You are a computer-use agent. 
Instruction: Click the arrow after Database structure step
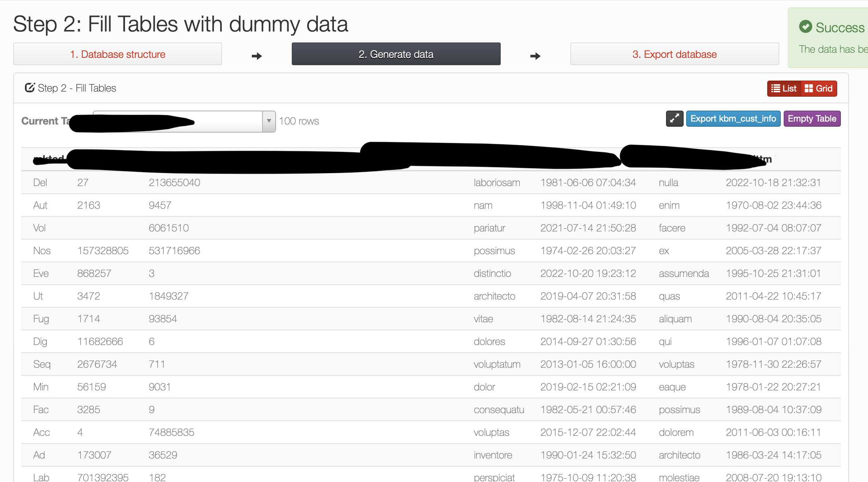pyautogui.click(x=257, y=56)
